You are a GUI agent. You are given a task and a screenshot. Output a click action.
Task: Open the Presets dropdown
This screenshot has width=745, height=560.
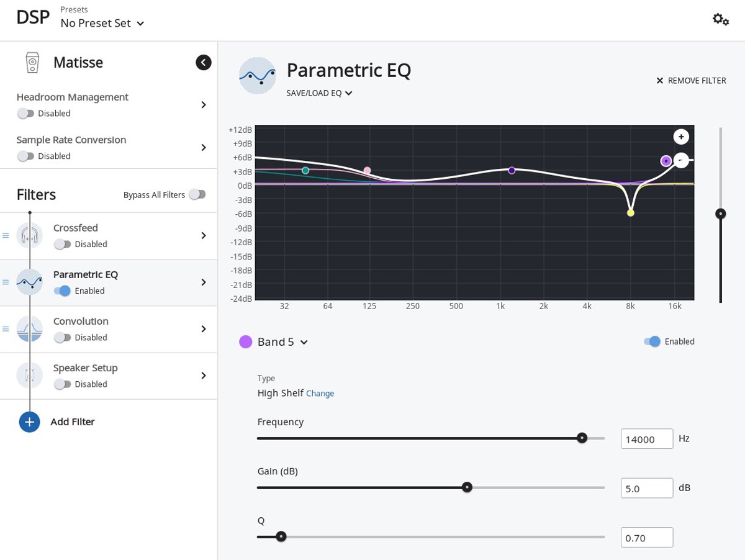[x=102, y=24]
